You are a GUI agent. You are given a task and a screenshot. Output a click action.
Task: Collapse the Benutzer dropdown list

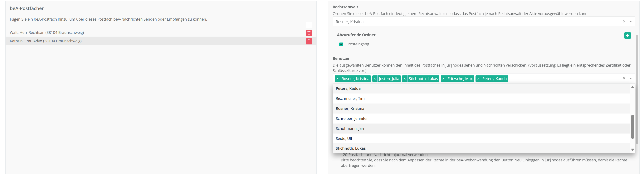point(631,78)
